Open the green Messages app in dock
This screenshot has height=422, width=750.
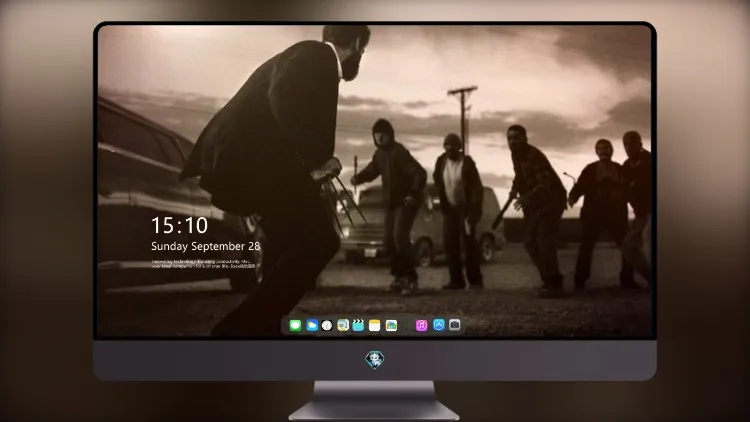[x=295, y=325]
